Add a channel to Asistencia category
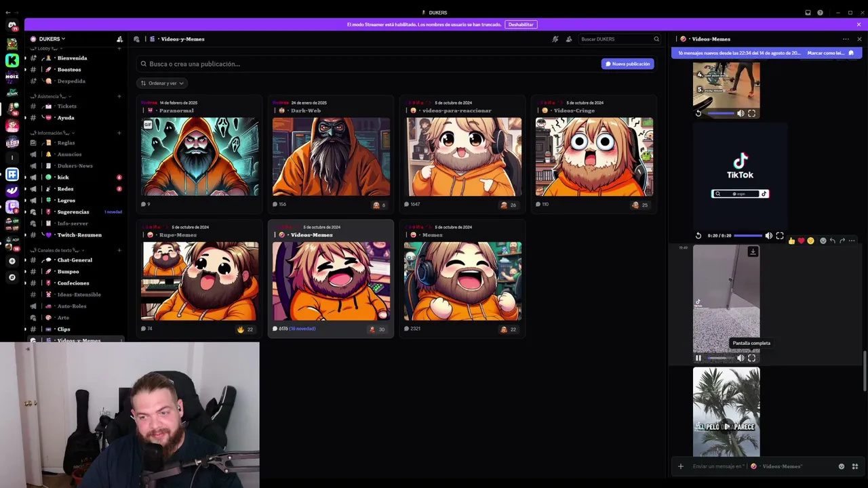 tap(119, 96)
